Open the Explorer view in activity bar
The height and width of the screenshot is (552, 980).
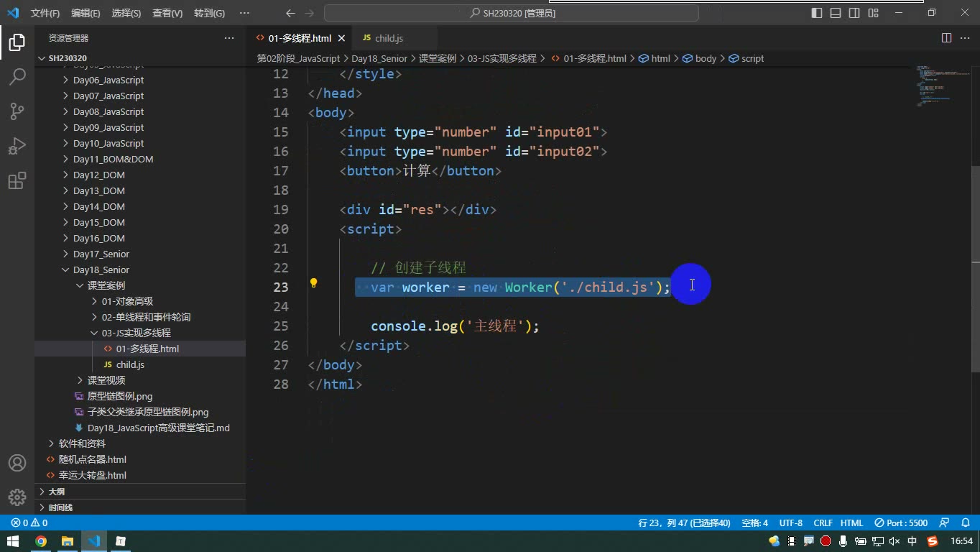point(17,42)
